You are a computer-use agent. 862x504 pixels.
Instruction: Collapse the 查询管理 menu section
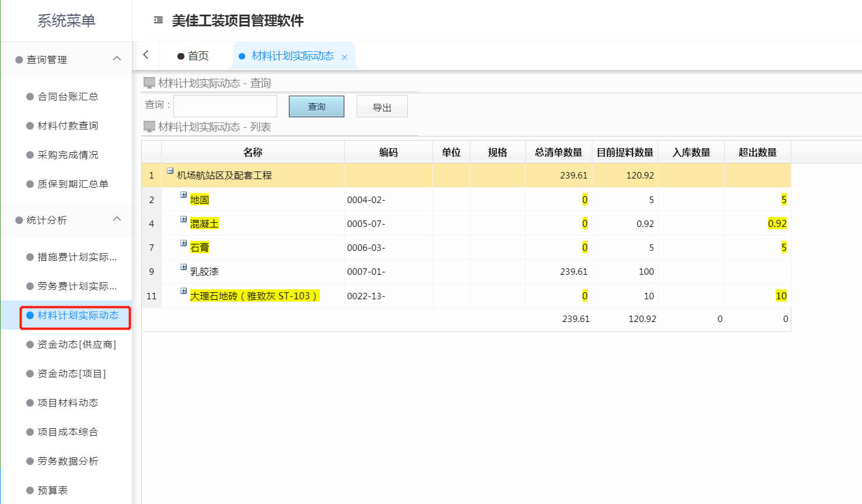pyautogui.click(x=117, y=59)
